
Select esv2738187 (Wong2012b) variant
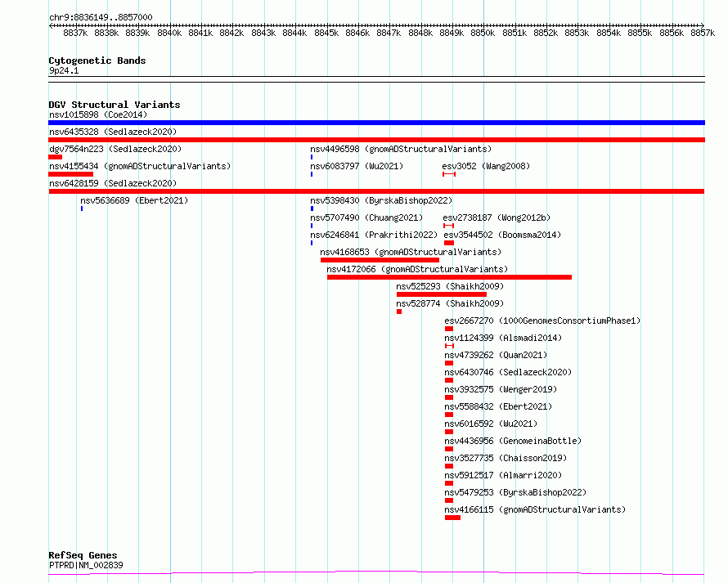click(x=497, y=218)
